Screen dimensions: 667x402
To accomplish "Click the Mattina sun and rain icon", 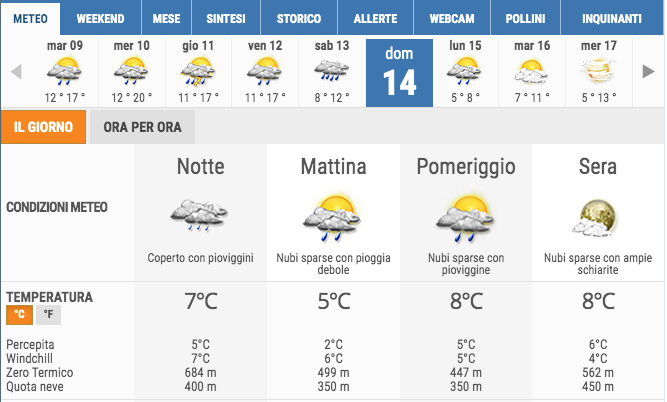I will click(332, 219).
